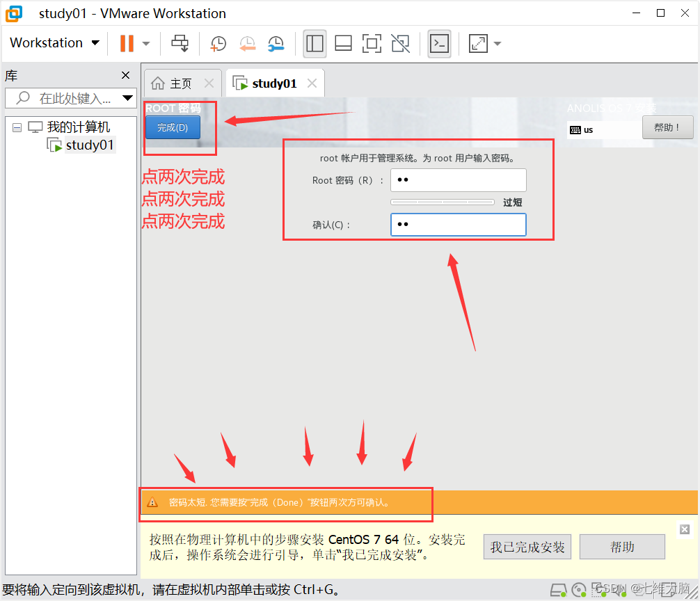Take a snapshot of the VM

(218, 44)
